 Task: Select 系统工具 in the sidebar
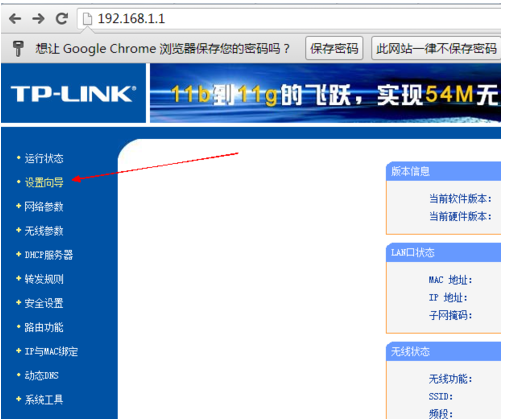44,400
